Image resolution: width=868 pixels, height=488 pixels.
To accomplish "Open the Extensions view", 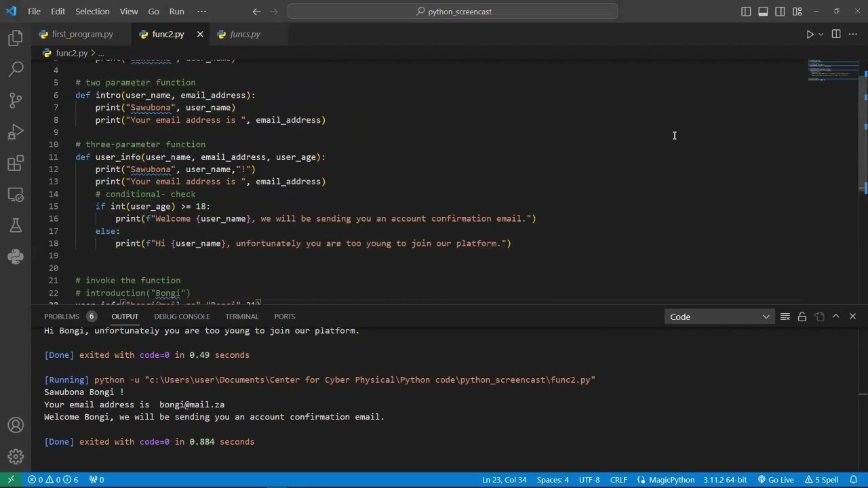I will point(15,163).
